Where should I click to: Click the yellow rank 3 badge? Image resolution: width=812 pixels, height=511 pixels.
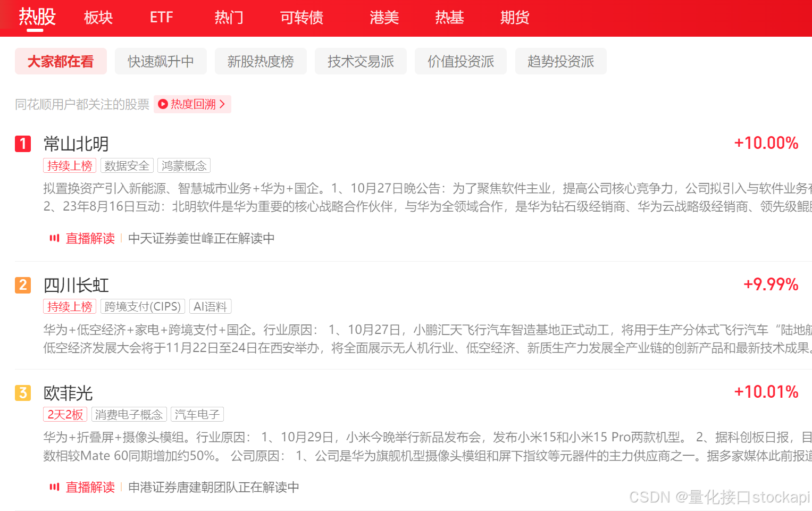click(23, 393)
